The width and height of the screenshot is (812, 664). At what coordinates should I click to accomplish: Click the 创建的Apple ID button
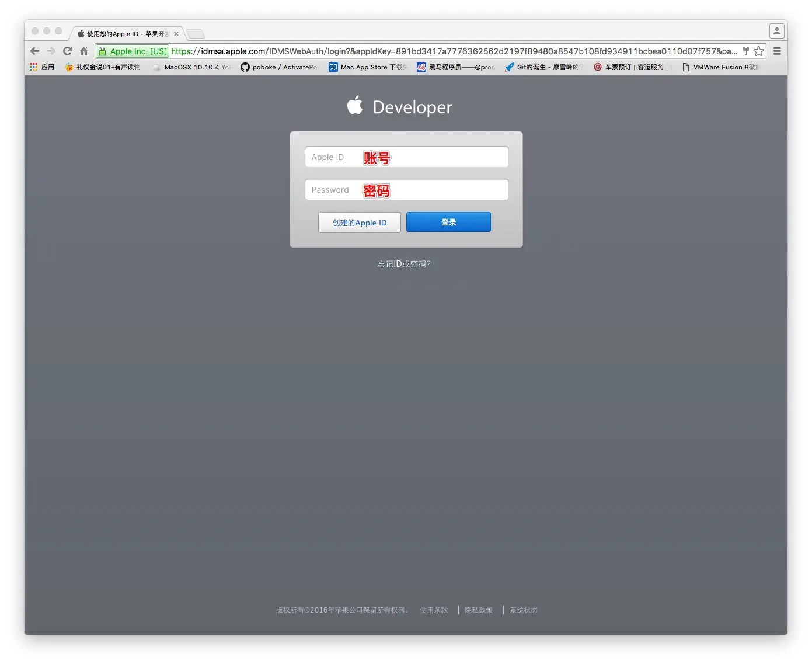360,223
